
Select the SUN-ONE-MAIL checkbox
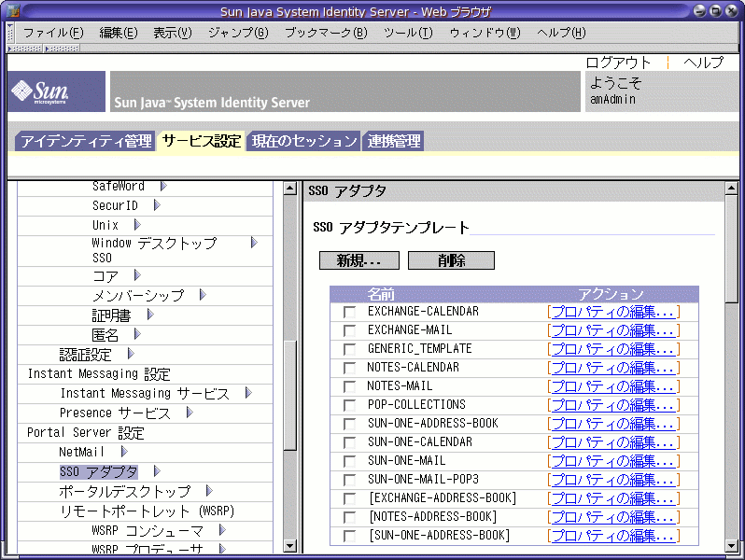click(x=349, y=461)
